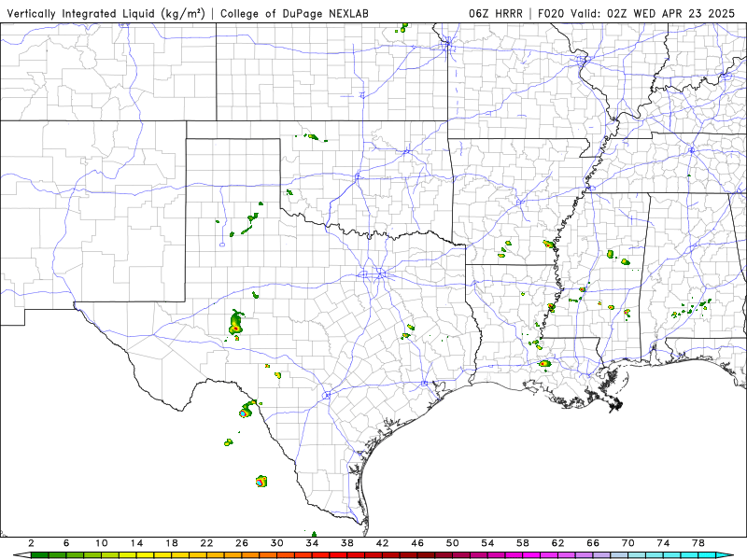Click legend value 10 on the color scale
747x560 pixels.
coord(102,543)
